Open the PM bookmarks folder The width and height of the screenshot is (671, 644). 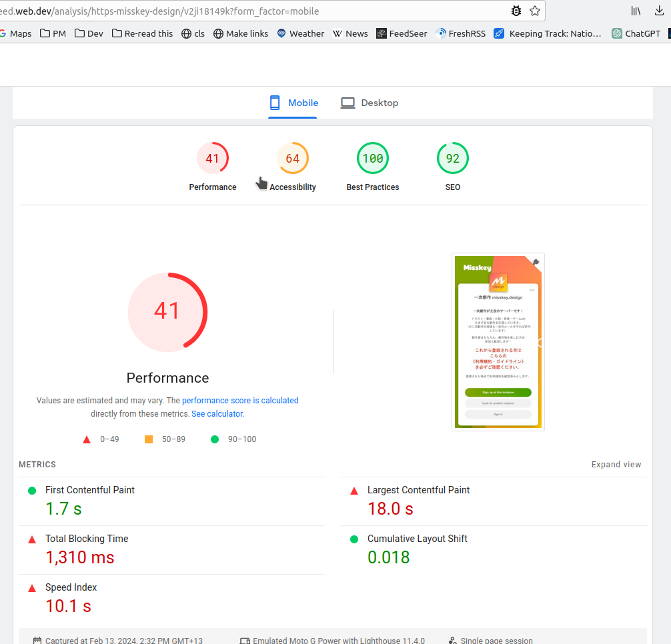coord(53,33)
